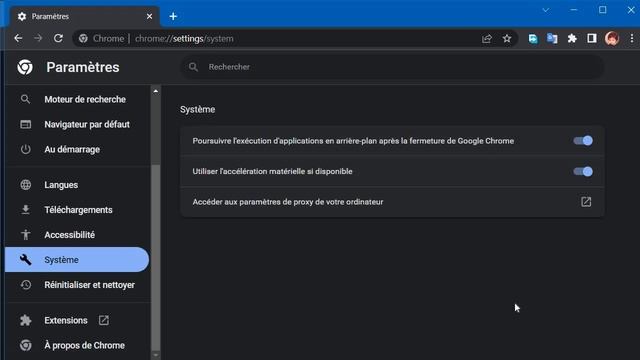Click the share page icon in address bar
640x360 pixels.
click(x=487, y=39)
